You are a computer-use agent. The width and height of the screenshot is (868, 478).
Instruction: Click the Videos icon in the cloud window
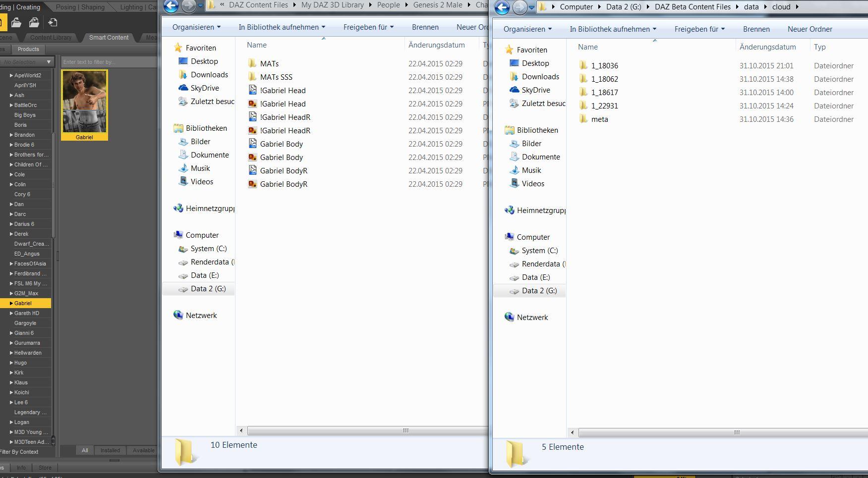tap(514, 183)
